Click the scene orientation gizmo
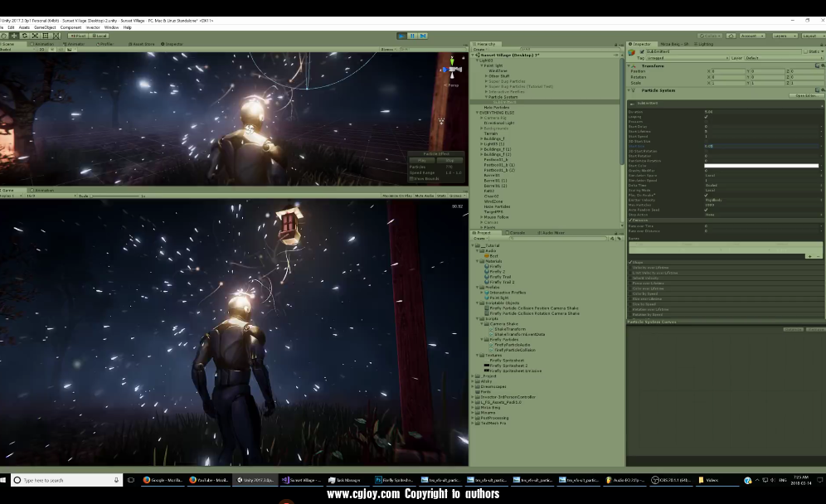 (x=453, y=70)
